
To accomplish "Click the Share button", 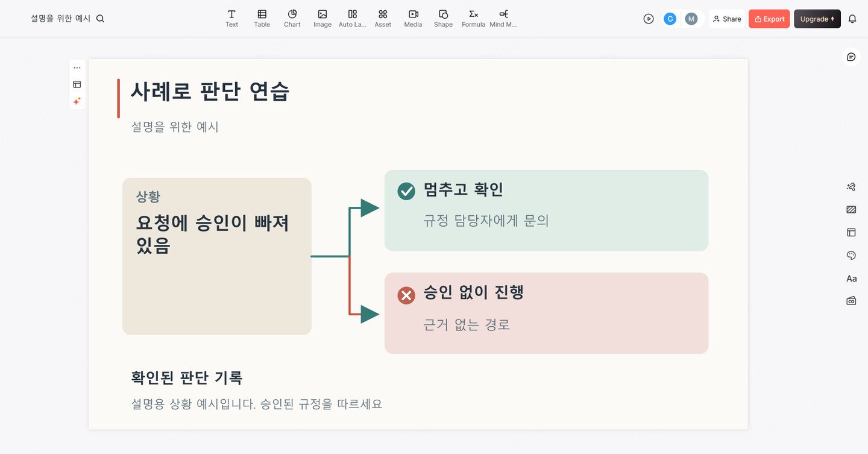I will (727, 19).
